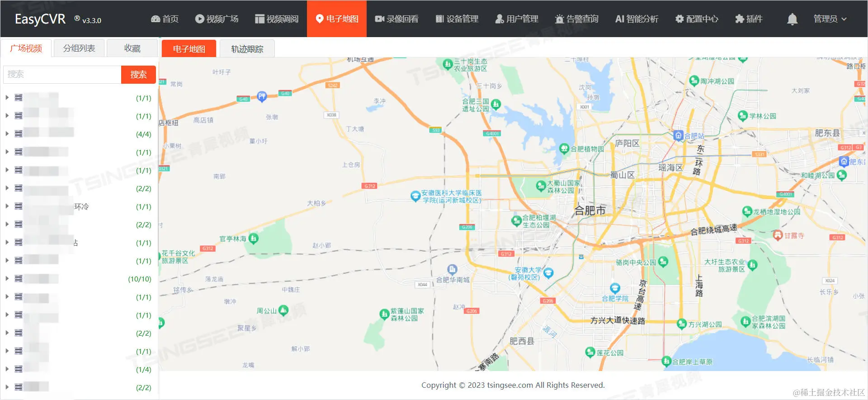Screen dimensions: 868x400
Task: Open 用户管理 user management
Action: click(x=517, y=19)
